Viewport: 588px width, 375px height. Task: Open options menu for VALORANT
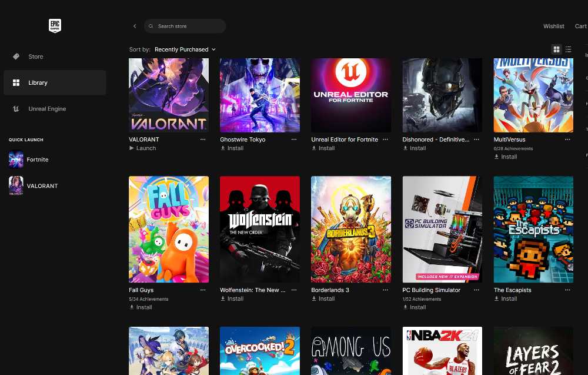coord(203,140)
